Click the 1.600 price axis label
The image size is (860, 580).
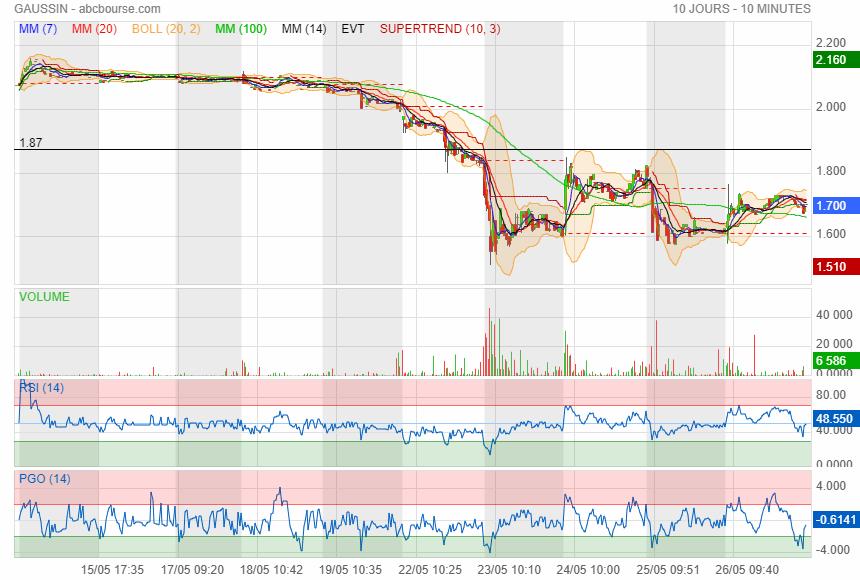pos(831,234)
